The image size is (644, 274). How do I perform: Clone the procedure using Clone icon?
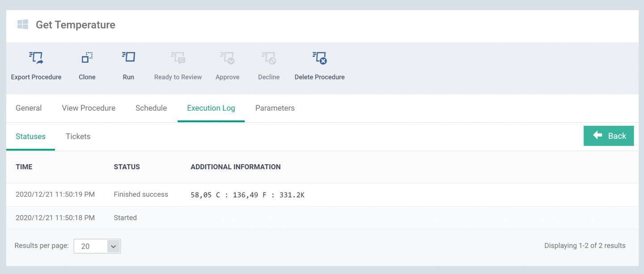click(x=87, y=58)
